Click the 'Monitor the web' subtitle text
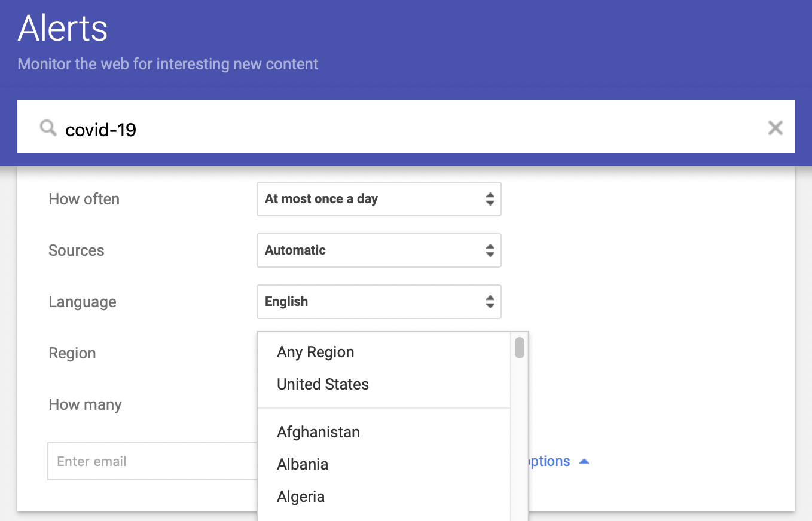This screenshot has height=521, width=812. (168, 64)
